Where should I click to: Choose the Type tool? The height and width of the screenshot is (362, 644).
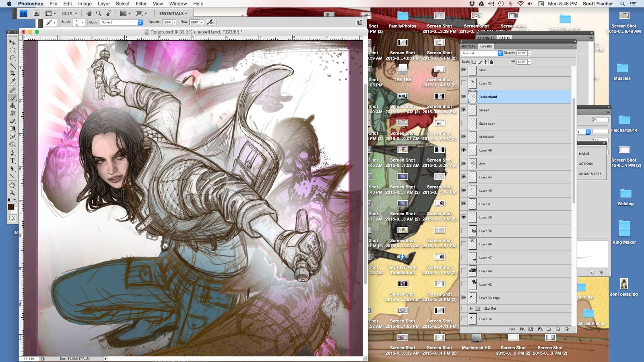point(12,160)
